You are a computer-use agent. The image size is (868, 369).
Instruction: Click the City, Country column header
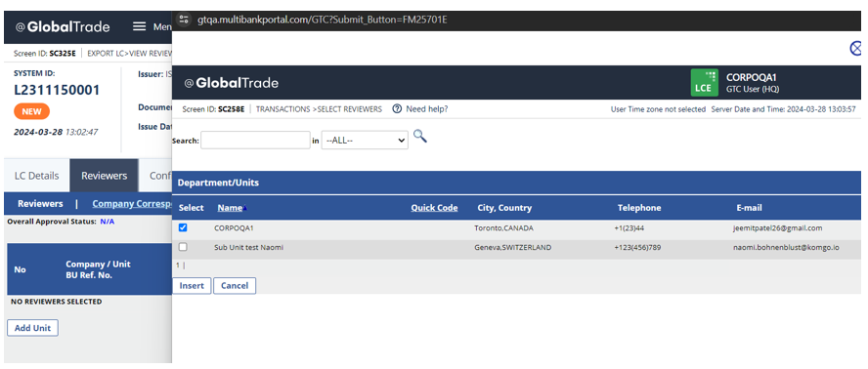coord(504,208)
